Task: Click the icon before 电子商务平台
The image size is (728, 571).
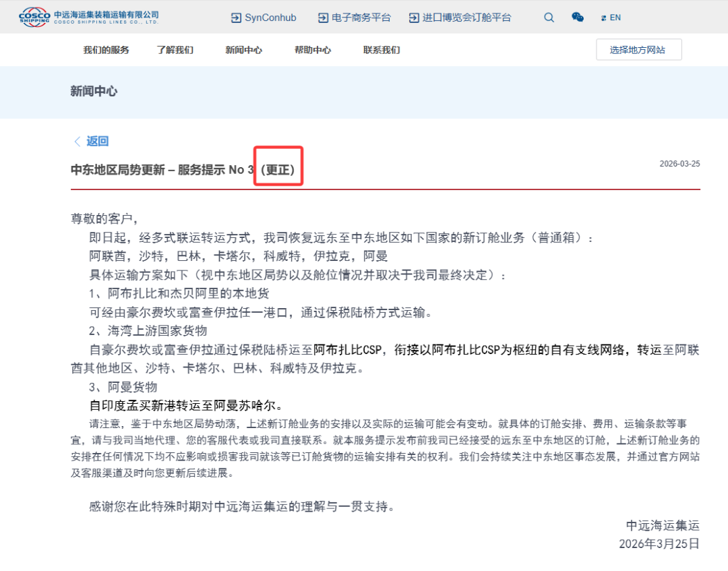Action: (323, 18)
